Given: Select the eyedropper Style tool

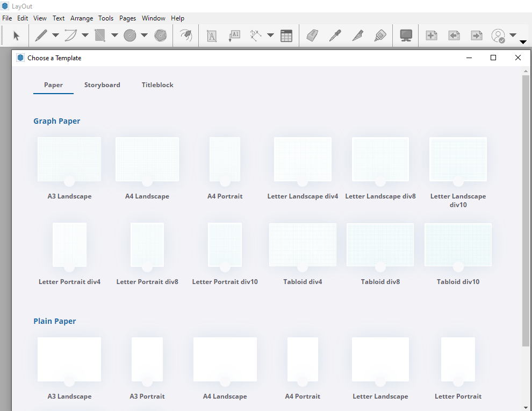Looking at the screenshot, I should [335, 36].
